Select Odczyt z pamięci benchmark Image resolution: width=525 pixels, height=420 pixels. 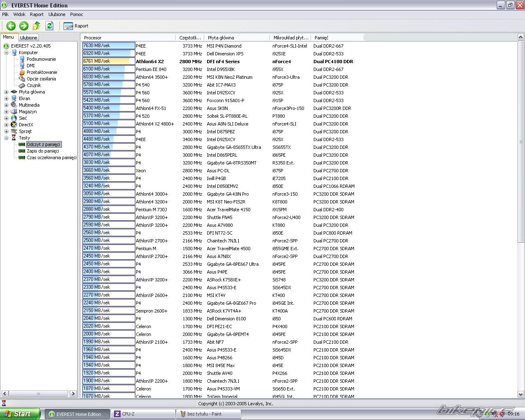pos(43,144)
